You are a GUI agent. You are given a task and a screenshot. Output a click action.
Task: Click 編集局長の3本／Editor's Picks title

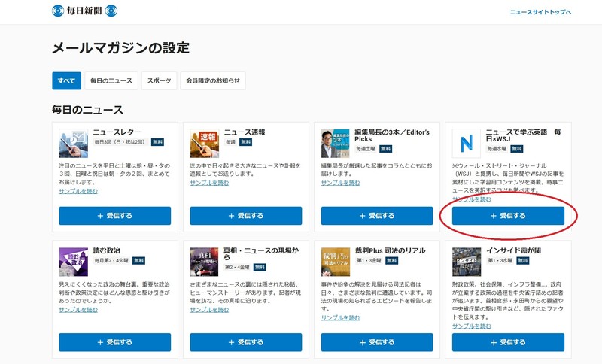click(x=392, y=135)
